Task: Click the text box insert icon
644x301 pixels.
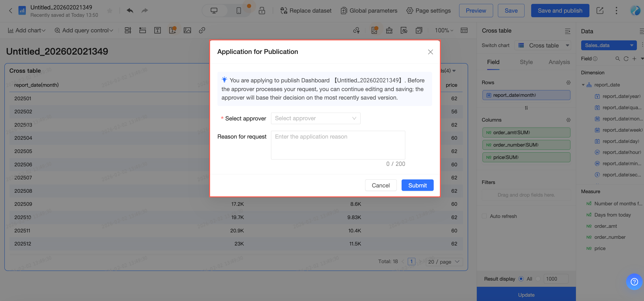Action: (157, 30)
